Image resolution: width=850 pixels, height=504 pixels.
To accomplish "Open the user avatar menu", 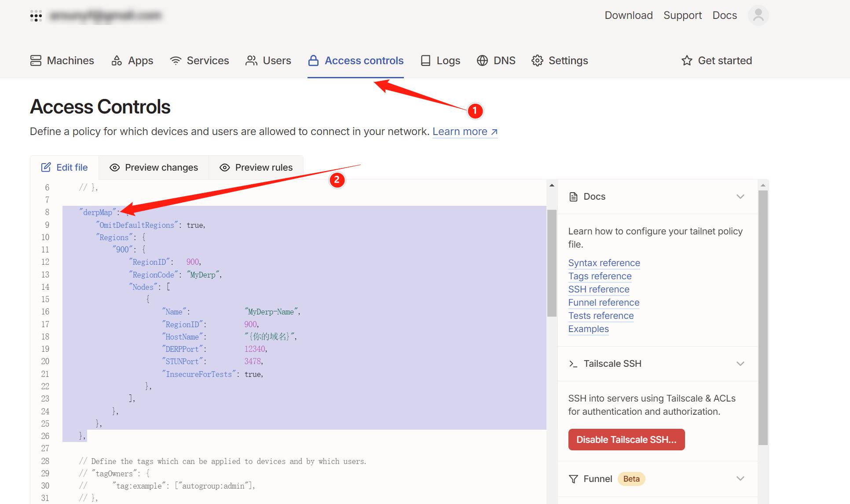I will pyautogui.click(x=758, y=15).
